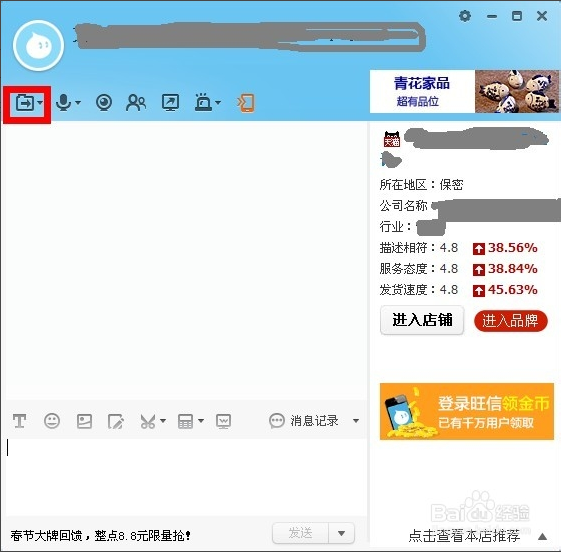Maximize the chat window
Screen dimensions: 561x552
click(x=517, y=16)
